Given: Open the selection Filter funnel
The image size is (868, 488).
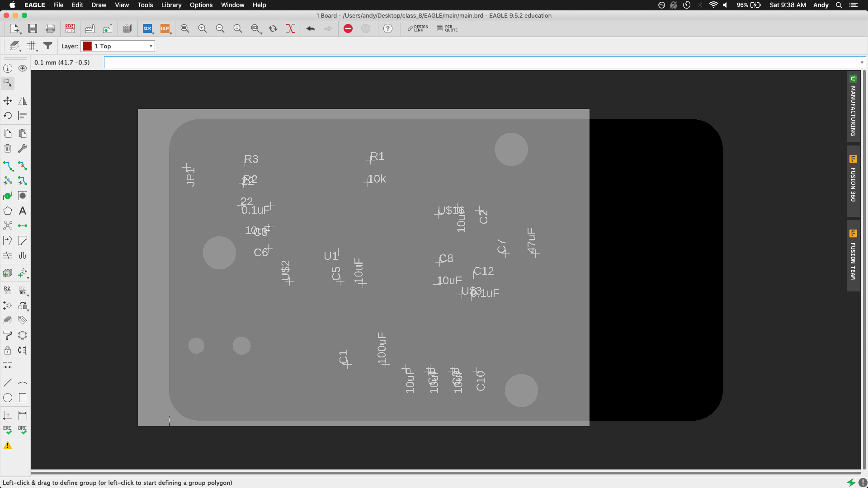Looking at the screenshot, I should click(48, 46).
